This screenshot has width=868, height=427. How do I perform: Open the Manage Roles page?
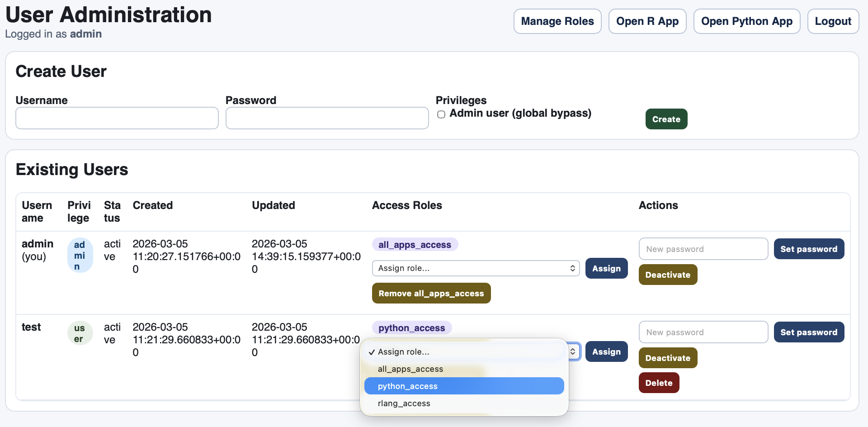[557, 21]
